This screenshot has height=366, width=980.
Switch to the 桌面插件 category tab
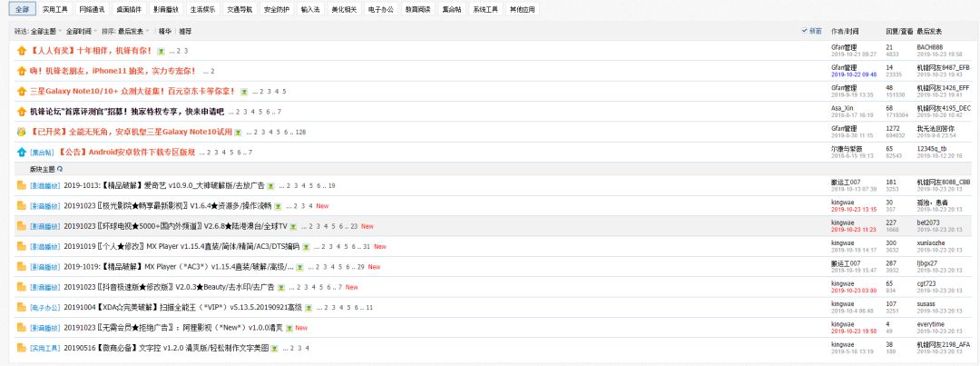click(129, 10)
